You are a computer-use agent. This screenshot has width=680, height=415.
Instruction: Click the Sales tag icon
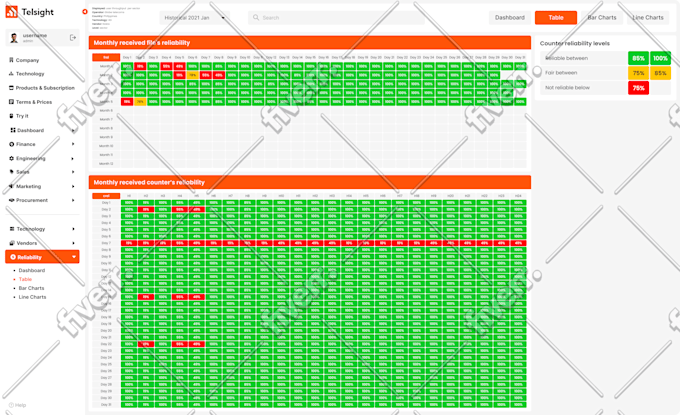[12, 172]
